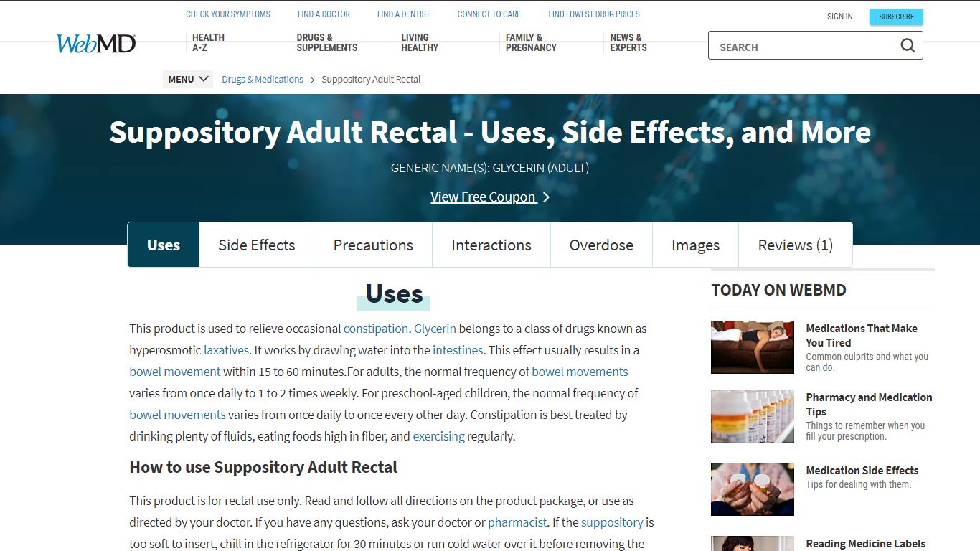
Task: Switch to Side Effects tab
Action: [257, 245]
